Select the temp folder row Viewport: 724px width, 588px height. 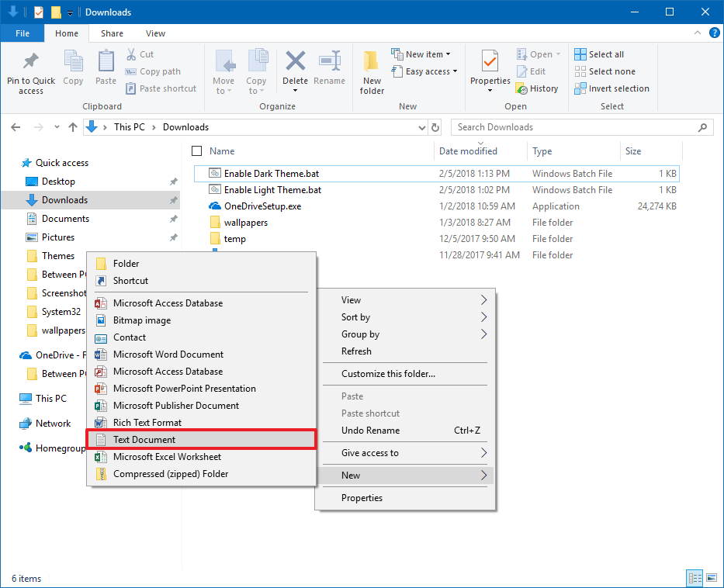coord(436,239)
